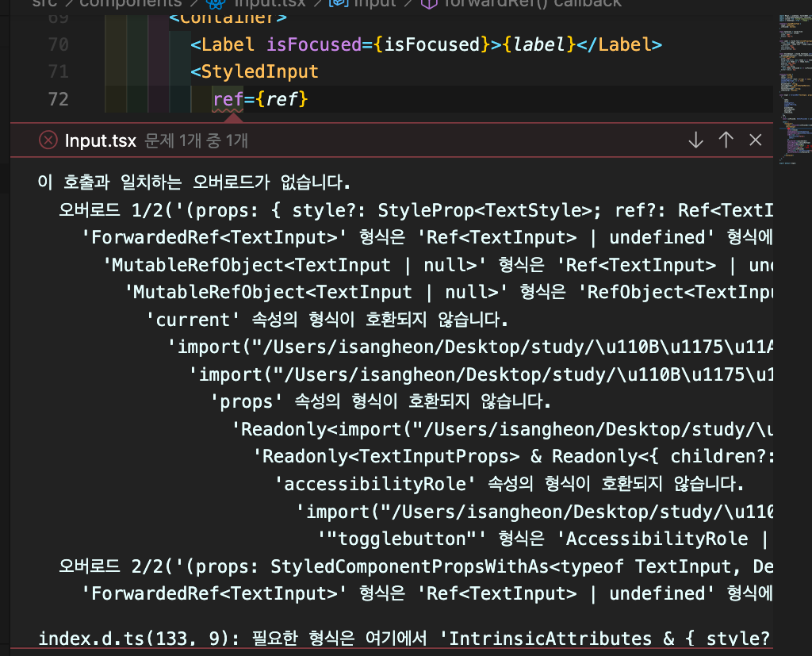Screen dimensions: 812x656
Task: Click the red error icon beside Input.tsx
Action: (48, 140)
